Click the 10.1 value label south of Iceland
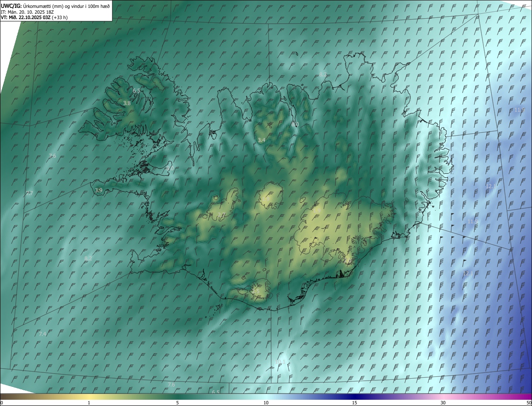Screen dimensions: 532x406 click(281, 362)
